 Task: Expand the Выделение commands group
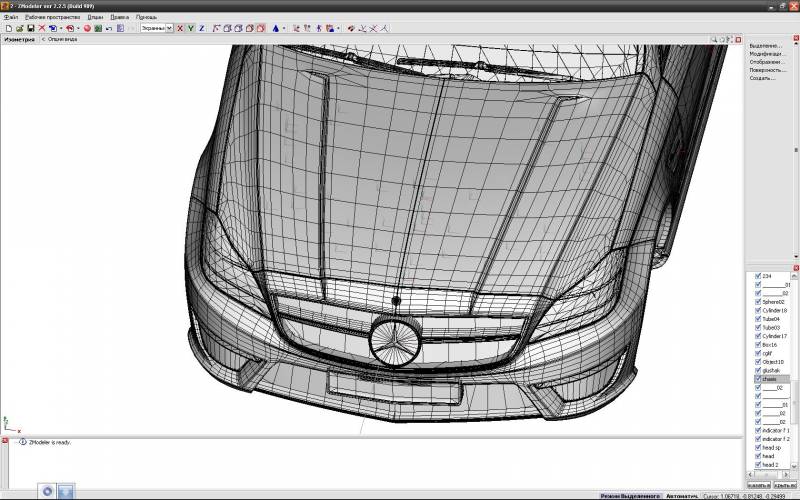click(x=765, y=46)
